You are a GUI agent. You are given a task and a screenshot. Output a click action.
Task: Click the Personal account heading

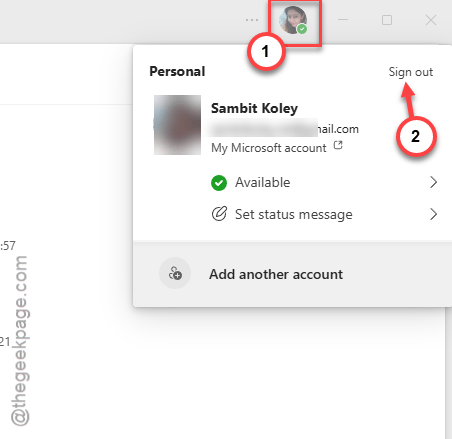[177, 71]
